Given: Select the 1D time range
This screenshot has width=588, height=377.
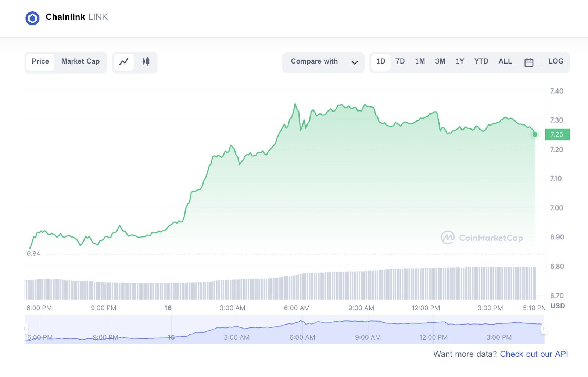Looking at the screenshot, I should (x=381, y=62).
